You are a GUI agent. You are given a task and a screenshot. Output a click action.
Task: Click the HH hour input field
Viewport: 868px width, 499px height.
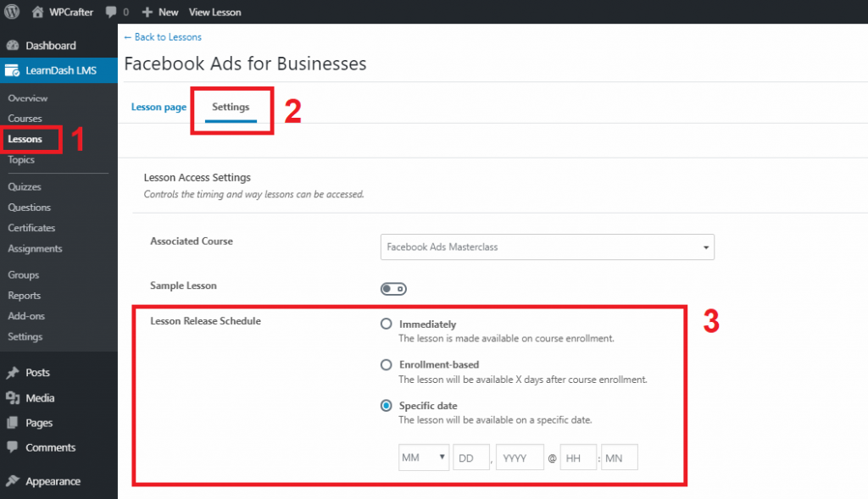(578, 457)
